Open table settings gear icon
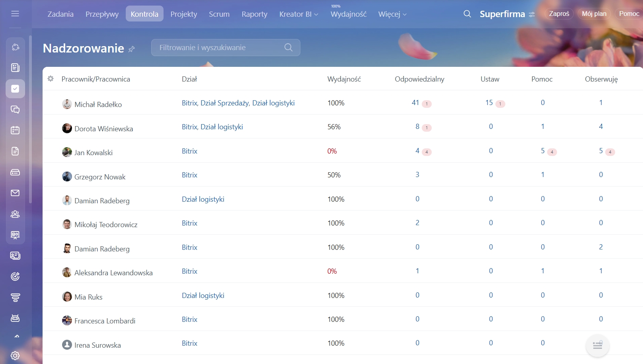The width and height of the screenshot is (643, 364). (51, 79)
